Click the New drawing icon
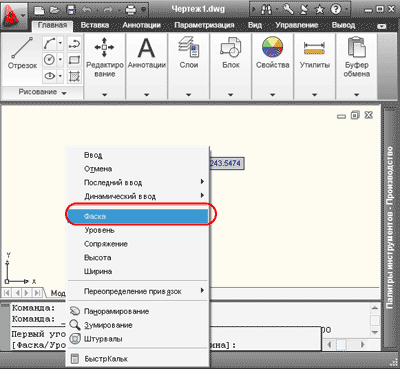The height and width of the screenshot is (369, 400). (40, 10)
